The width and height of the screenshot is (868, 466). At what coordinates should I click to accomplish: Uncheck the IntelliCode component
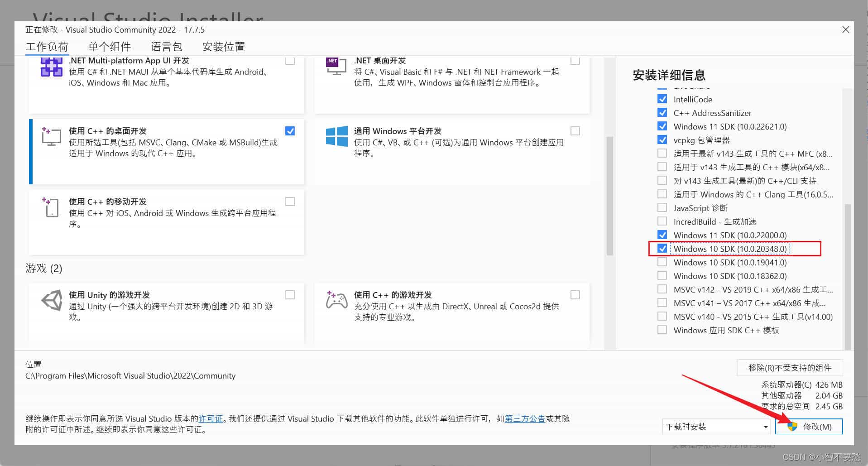(x=662, y=99)
